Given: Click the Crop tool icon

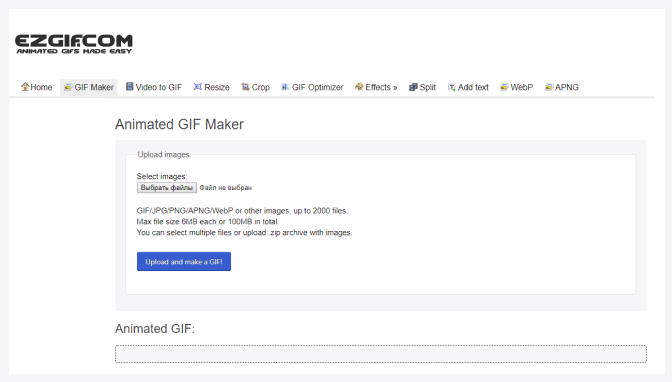Looking at the screenshot, I should tap(245, 87).
